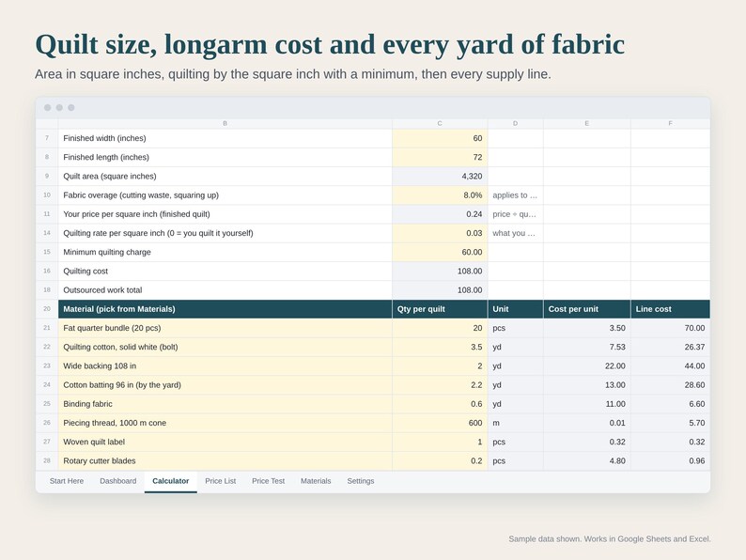Edit quantity 20 for fat quarter bundle
This screenshot has height=560, width=746.
pyautogui.click(x=440, y=328)
